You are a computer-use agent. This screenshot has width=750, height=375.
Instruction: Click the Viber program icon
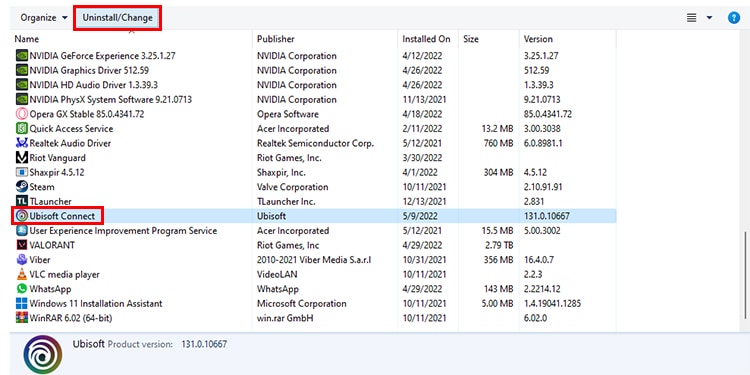[x=22, y=260]
